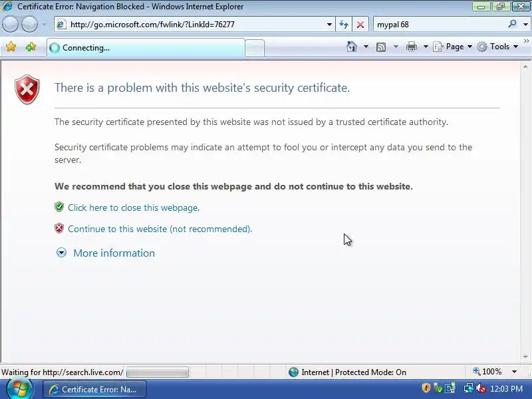Click the Waiting for search.live.com status text
Screen dimensions: 532x399
[x=62, y=372]
